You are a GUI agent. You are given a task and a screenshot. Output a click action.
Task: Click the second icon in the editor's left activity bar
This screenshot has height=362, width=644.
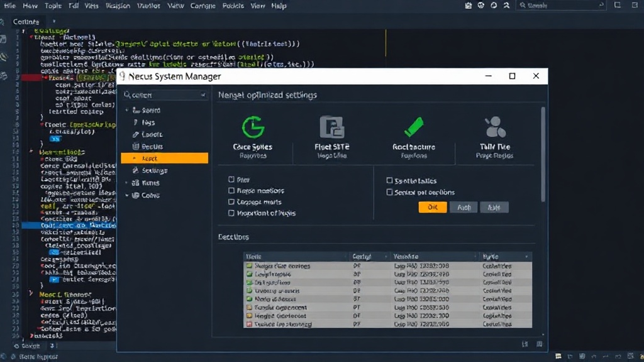[x=3, y=39]
